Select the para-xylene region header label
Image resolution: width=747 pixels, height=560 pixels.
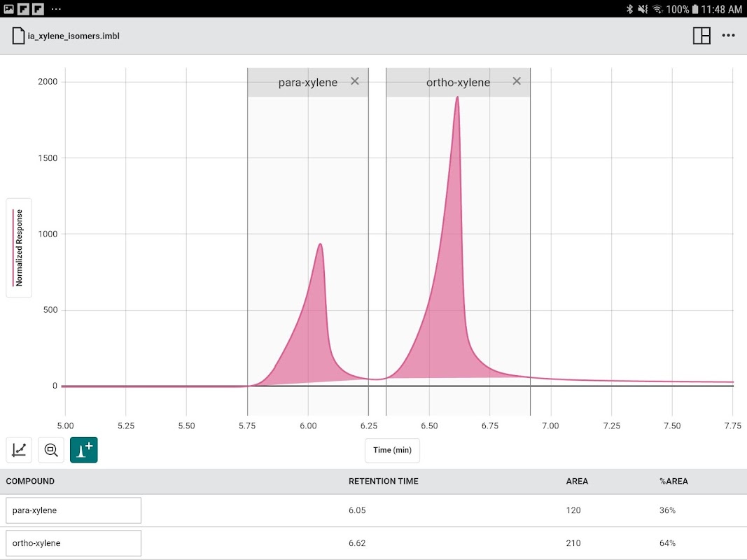(x=308, y=83)
